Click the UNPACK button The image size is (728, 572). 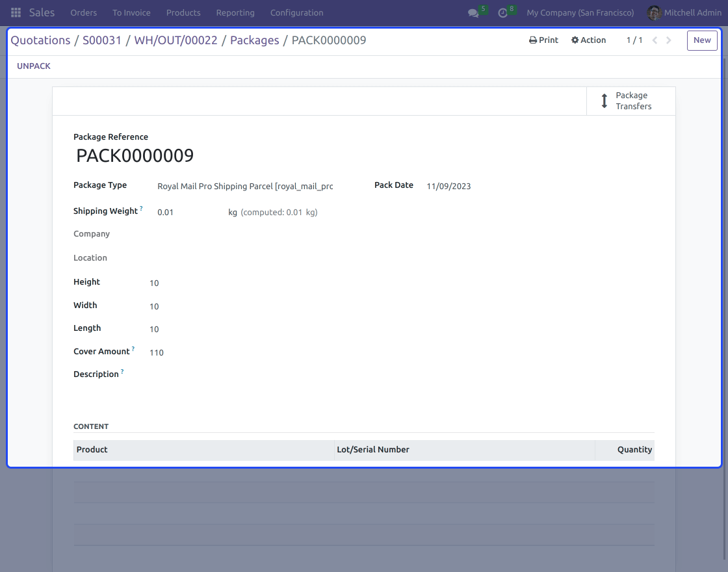[33, 66]
